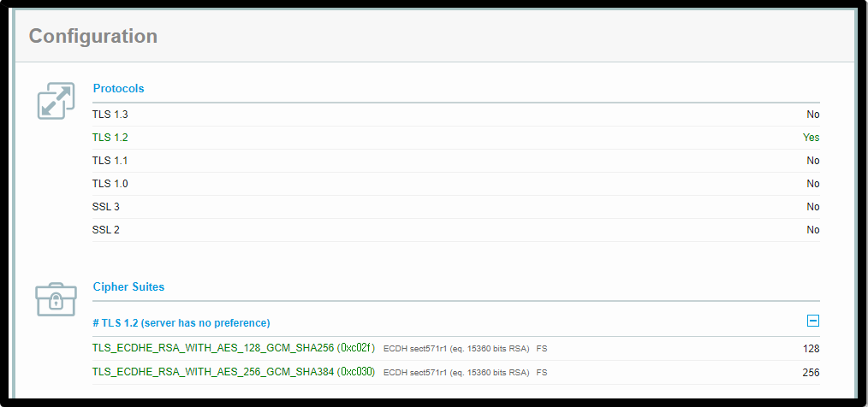Click the 'No' value for SSL 2

pyautogui.click(x=812, y=229)
